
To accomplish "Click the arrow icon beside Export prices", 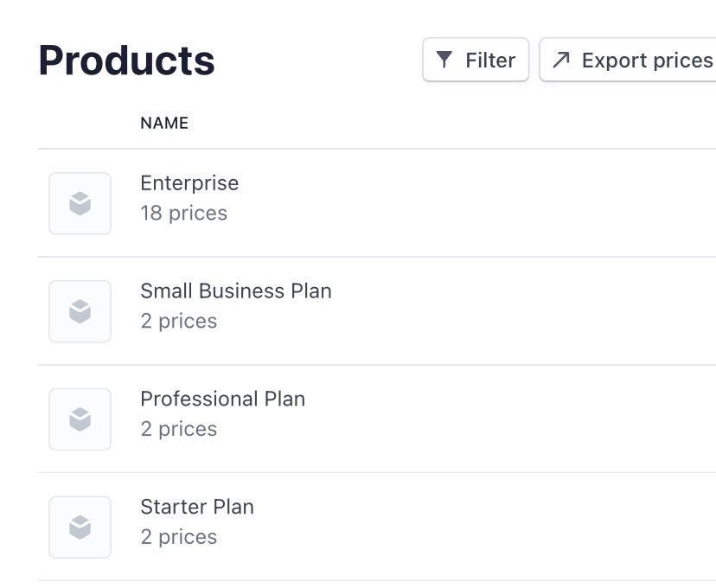I will (561, 60).
